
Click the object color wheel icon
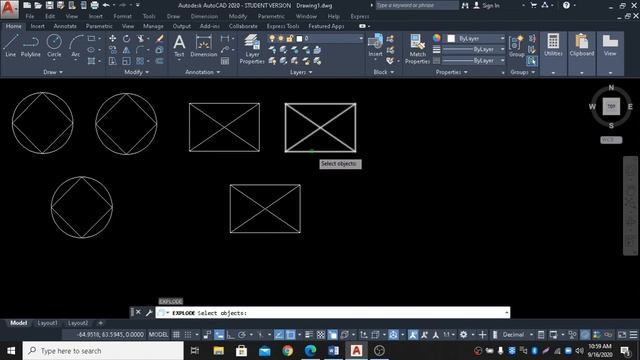tap(437, 38)
